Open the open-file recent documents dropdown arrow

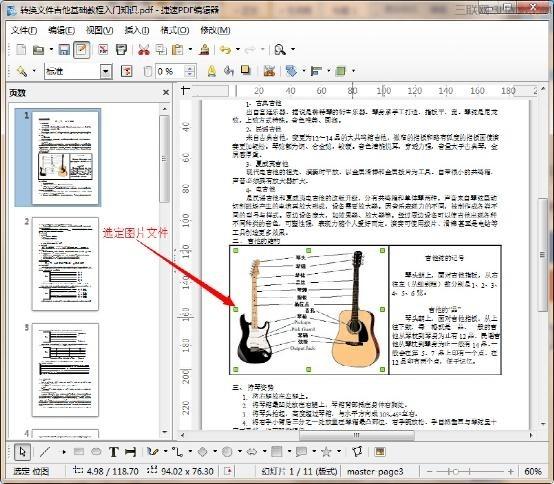(x=51, y=49)
